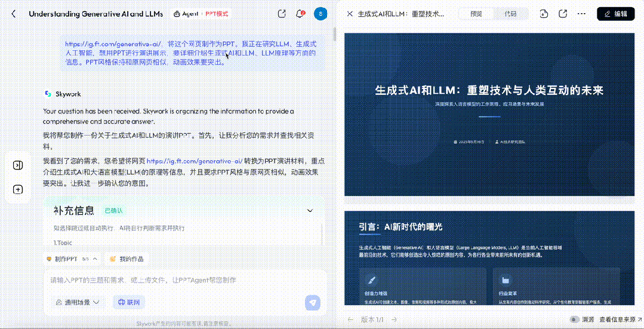Click the PPT prompt input field

179,280
